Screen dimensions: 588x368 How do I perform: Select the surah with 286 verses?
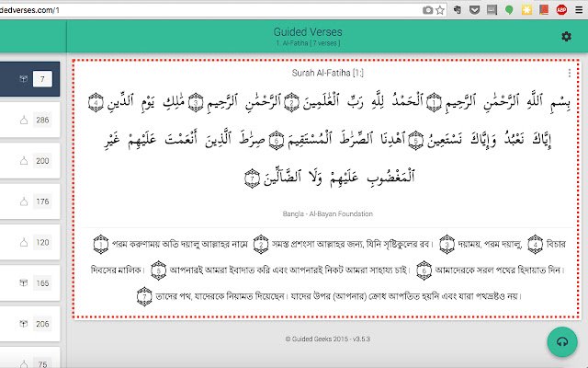(x=29, y=120)
